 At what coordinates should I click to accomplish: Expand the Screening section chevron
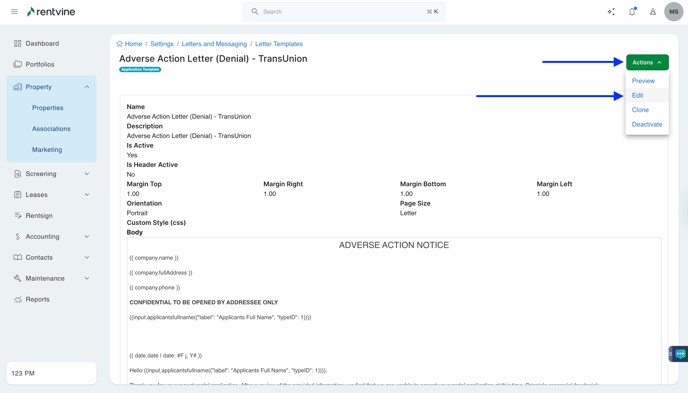87,174
